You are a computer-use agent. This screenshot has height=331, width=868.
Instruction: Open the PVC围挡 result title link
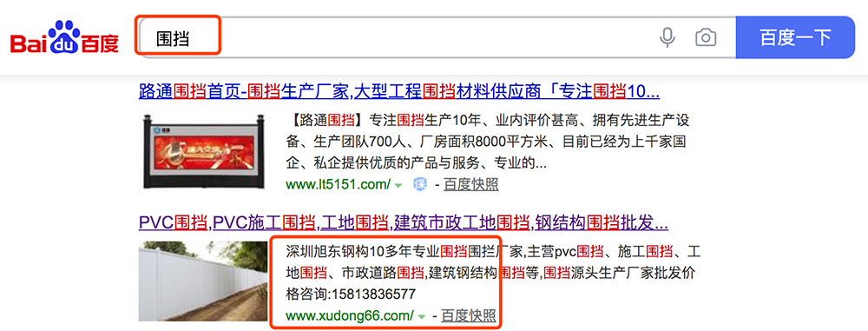(403, 223)
